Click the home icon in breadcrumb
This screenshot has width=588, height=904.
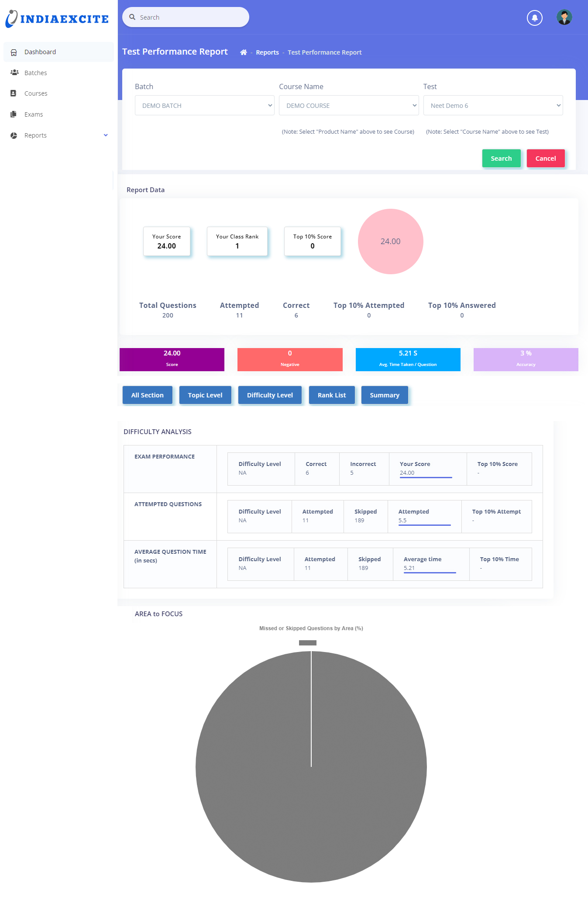tap(244, 52)
